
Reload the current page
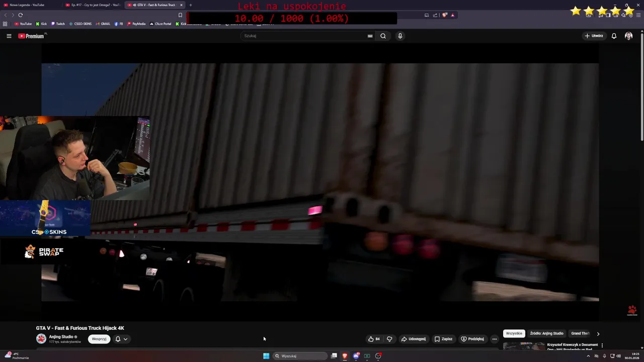click(x=21, y=15)
